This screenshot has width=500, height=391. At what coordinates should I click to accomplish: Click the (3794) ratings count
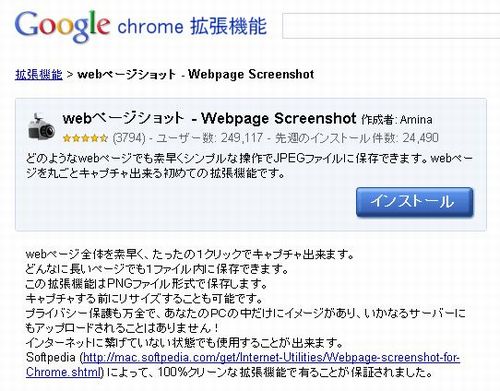coord(129,138)
